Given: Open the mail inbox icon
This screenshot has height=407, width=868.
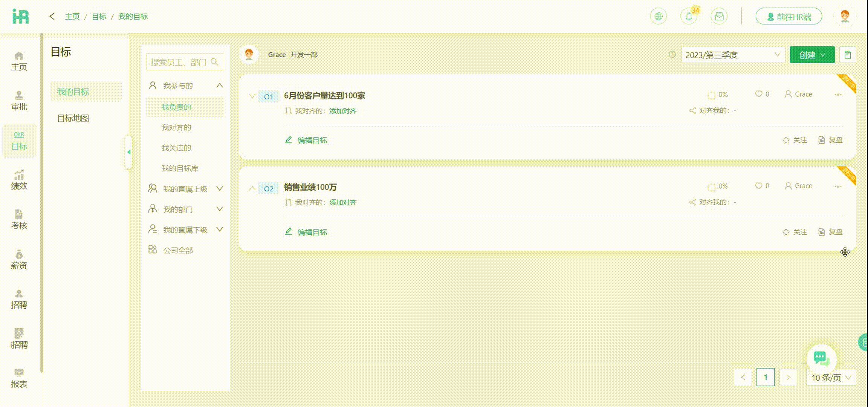Looking at the screenshot, I should pos(719,17).
